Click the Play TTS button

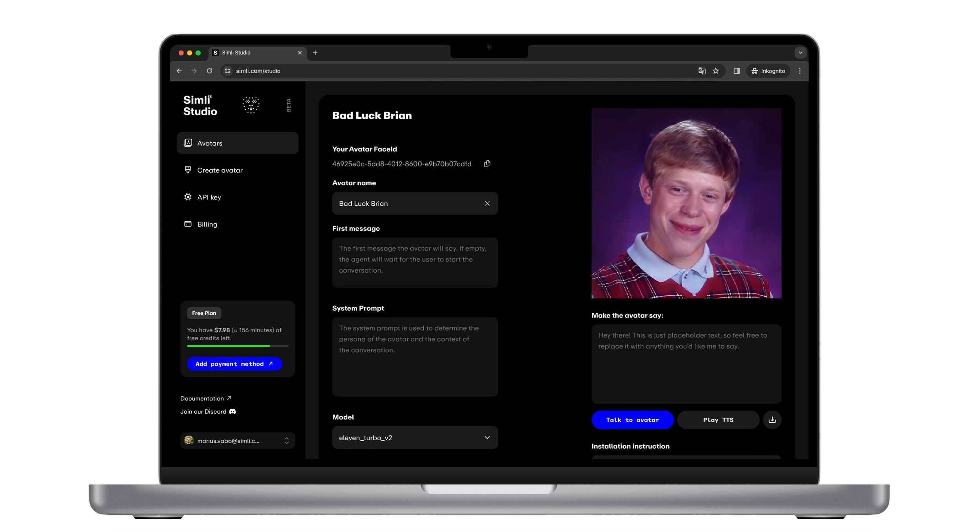(x=718, y=420)
